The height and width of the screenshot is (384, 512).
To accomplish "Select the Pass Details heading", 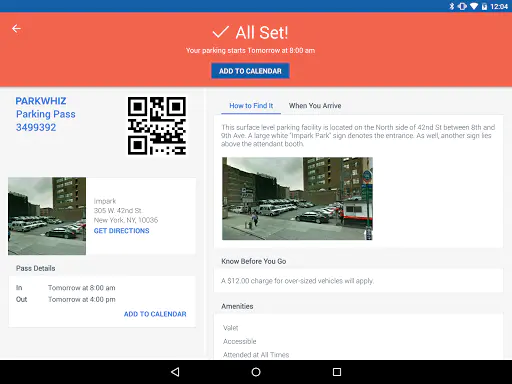I will pos(36,268).
